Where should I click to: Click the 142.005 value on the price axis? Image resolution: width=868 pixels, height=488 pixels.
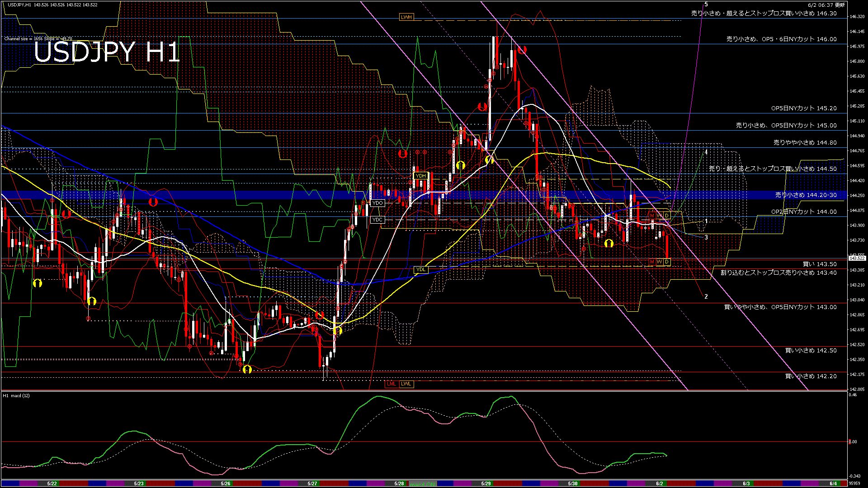coord(857,389)
